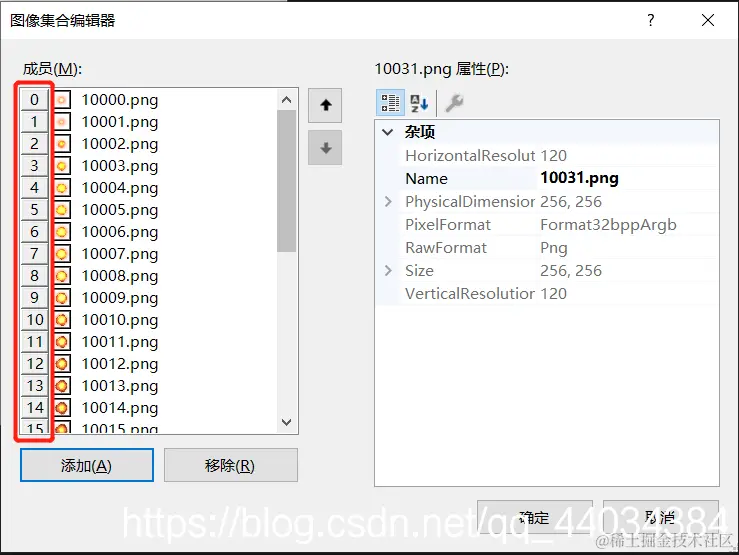Click the member list scrollbar thumb
739x555 pixels.
click(x=286, y=181)
